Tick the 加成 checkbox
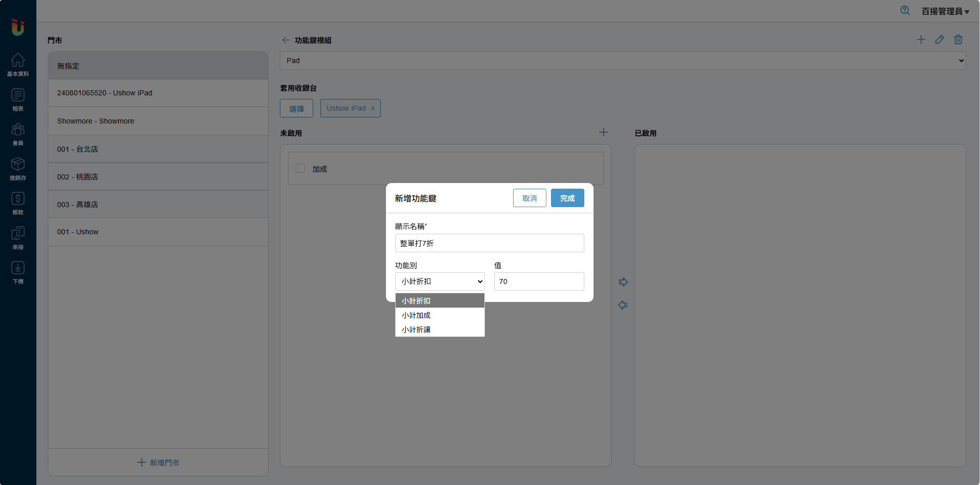Viewport: 980px width, 485px height. 300,169
